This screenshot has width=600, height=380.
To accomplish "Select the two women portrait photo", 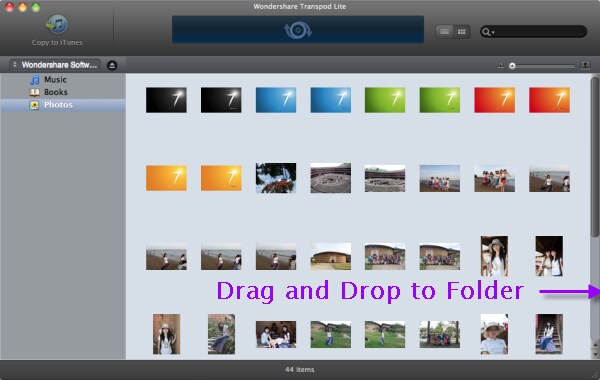I will click(x=549, y=256).
